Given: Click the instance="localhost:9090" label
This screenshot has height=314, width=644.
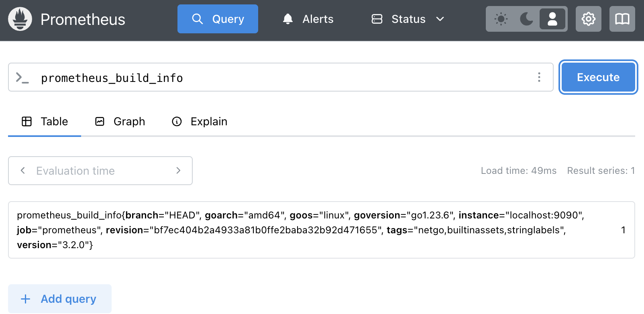Looking at the screenshot, I should (x=520, y=215).
